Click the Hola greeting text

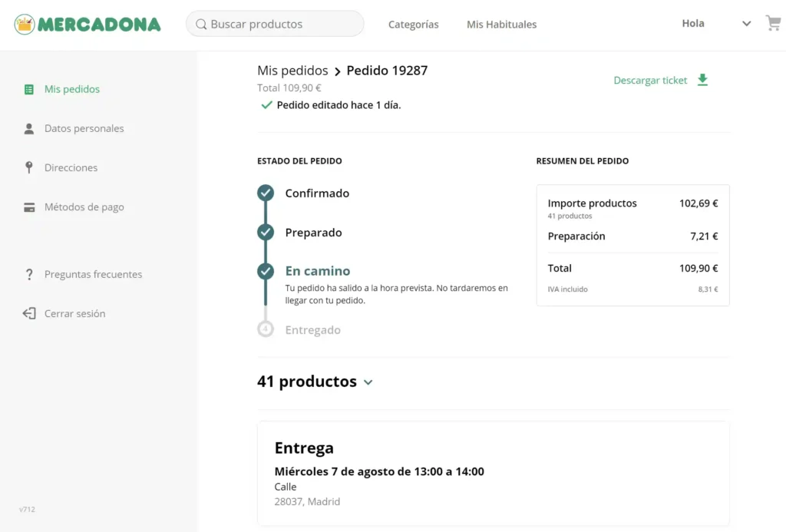tap(693, 23)
